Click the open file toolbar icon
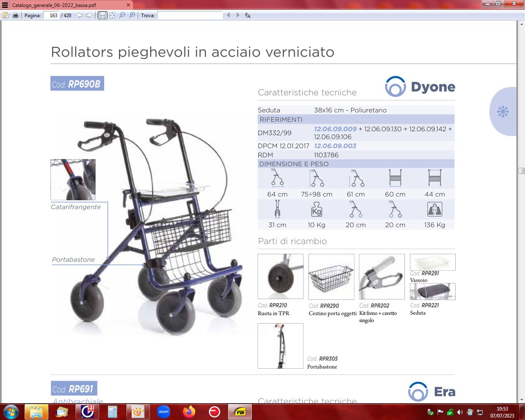This screenshot has width=525, height=420. click(6, 15)
